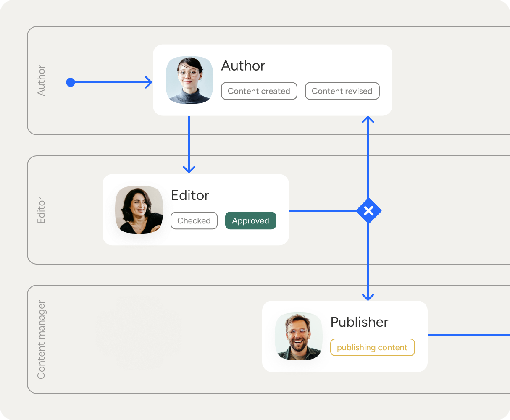510x420 pixels.
Task: Click the Editor card title
Action: point(190,195)
